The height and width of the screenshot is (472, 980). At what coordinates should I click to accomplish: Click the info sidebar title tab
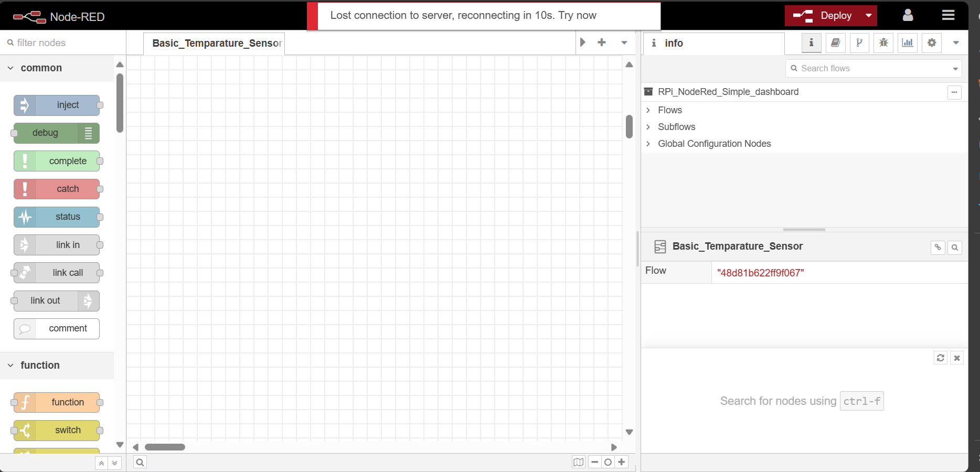click(714, 43)
